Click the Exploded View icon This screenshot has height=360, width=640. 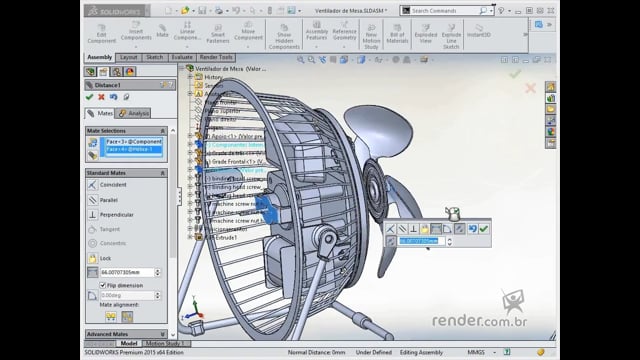(x=426, y=34)
